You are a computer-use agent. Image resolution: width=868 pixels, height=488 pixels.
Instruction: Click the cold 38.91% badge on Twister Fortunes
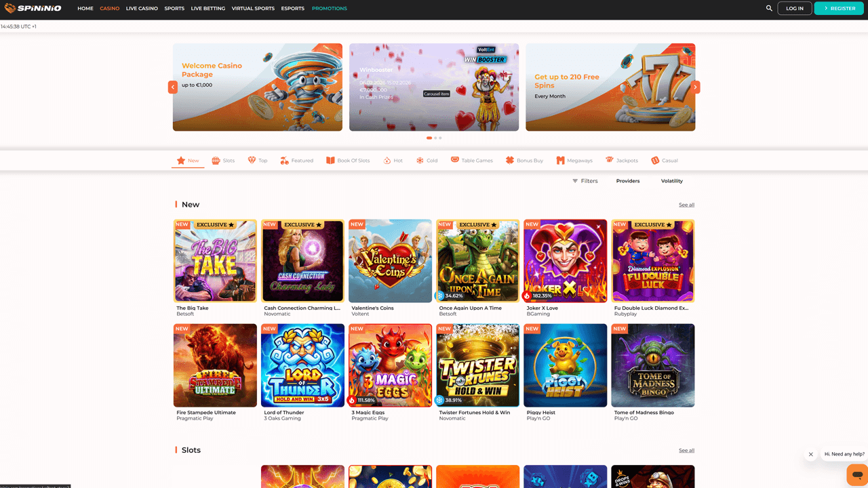click(x=449, y=401)
